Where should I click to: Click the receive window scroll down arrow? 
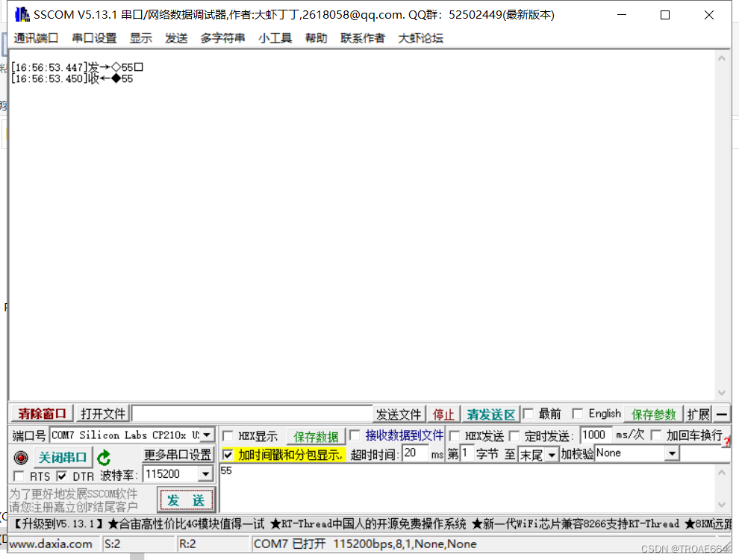722,393
